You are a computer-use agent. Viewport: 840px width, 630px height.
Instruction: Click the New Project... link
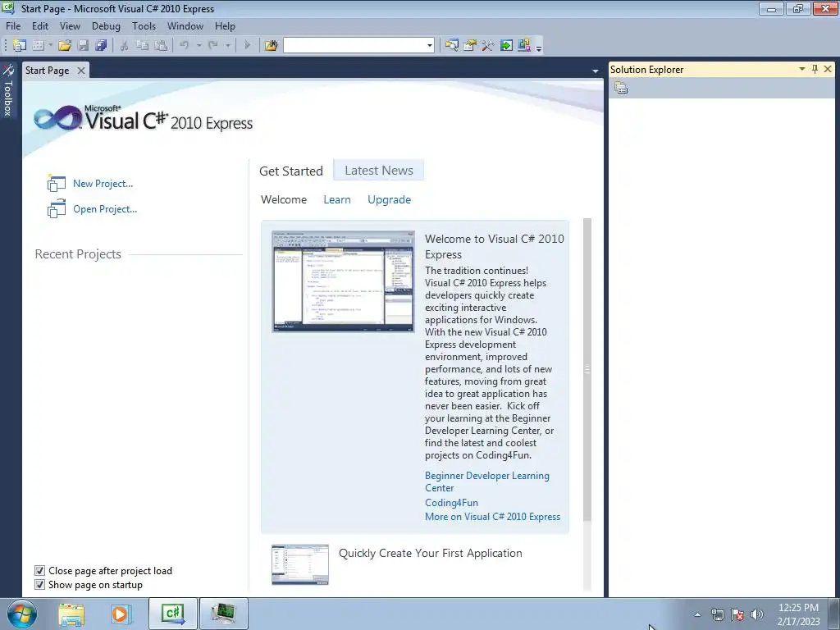tap(103, 183)
